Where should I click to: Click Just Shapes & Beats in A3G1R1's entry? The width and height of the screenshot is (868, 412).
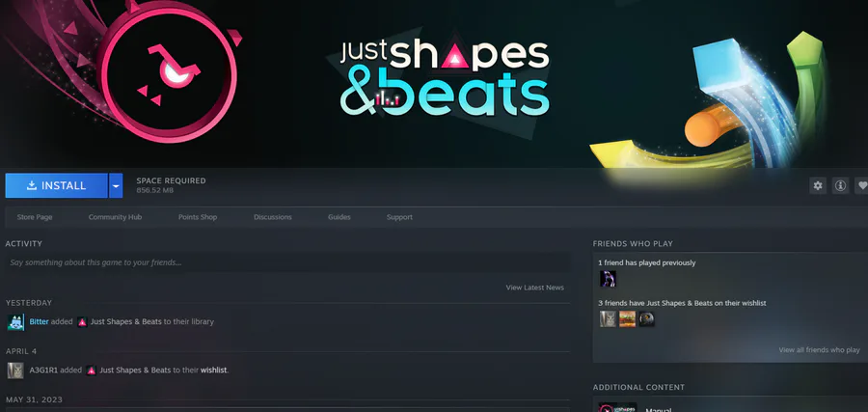click(135, 370)
